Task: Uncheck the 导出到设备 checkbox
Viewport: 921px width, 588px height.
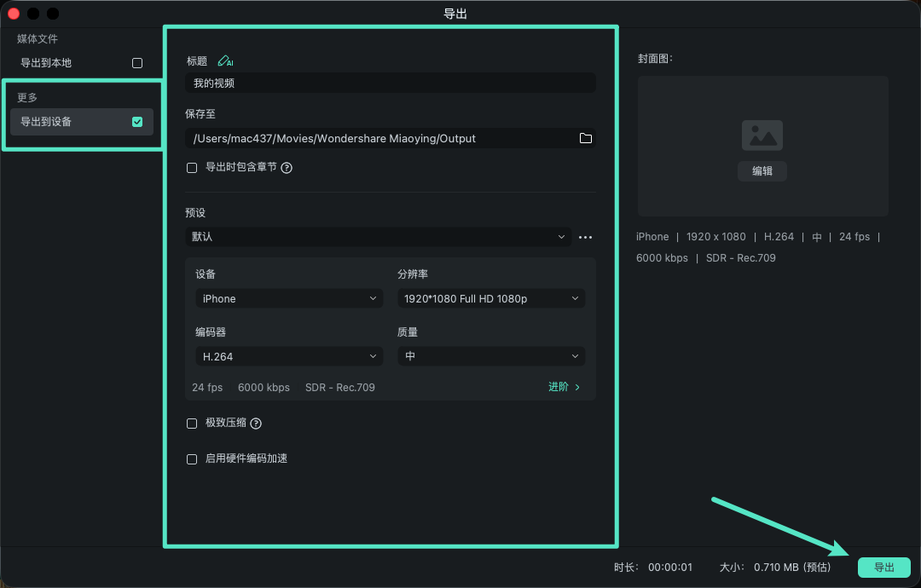Action: [137, 122]
